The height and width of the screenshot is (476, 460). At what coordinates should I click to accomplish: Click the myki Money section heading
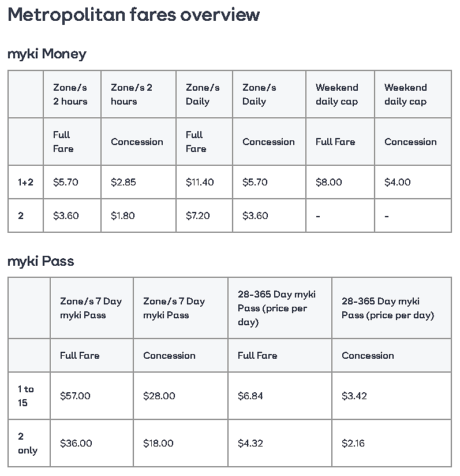(x=47, y=54)
